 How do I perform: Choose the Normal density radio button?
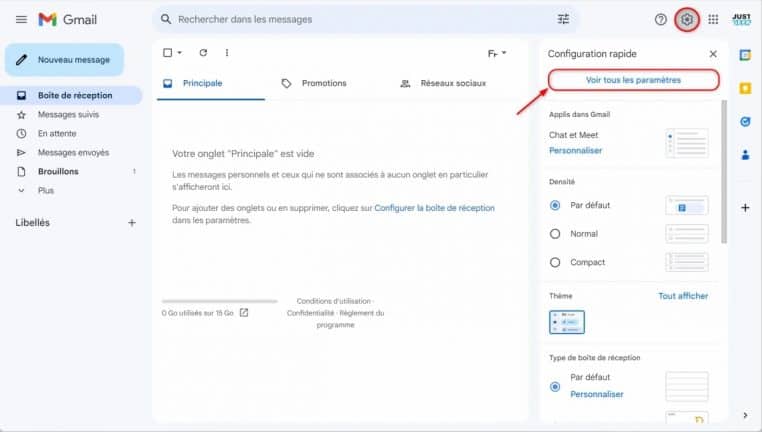point(555,233)
